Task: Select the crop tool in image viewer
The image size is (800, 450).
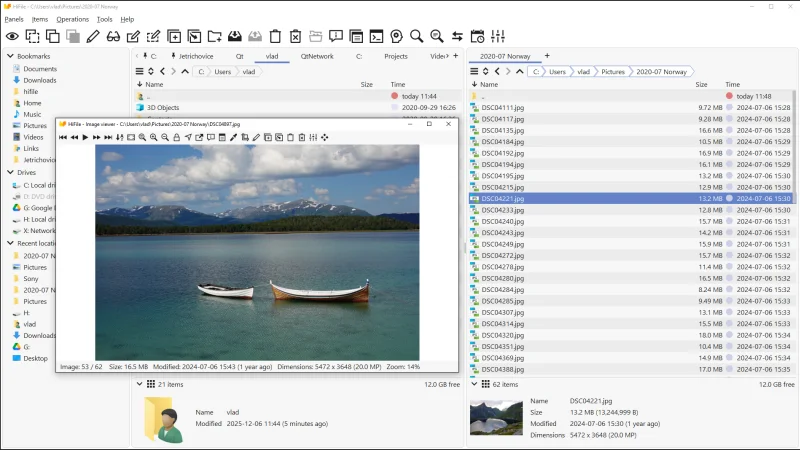Action: coord(245,137)
